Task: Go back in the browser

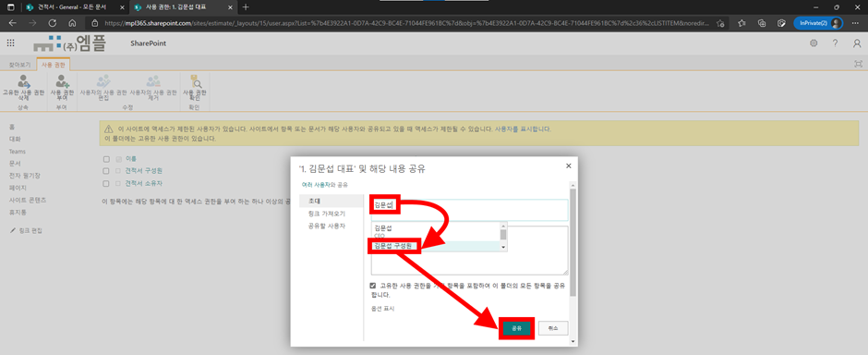Action: pos(13,23)
